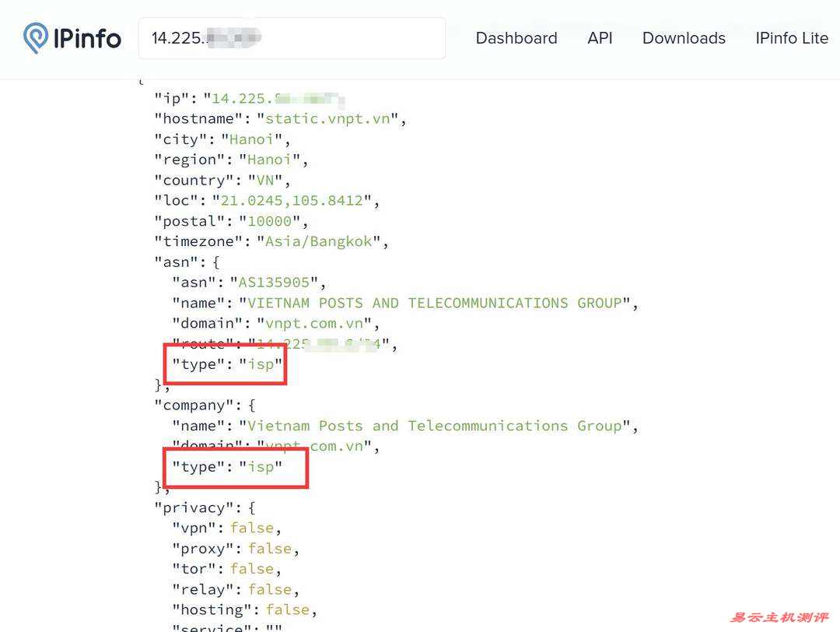Click the timezone value "Asia/Bangkok"
Image resolution: width=840 pixels, height=632 pixels.
coord(319,241)
